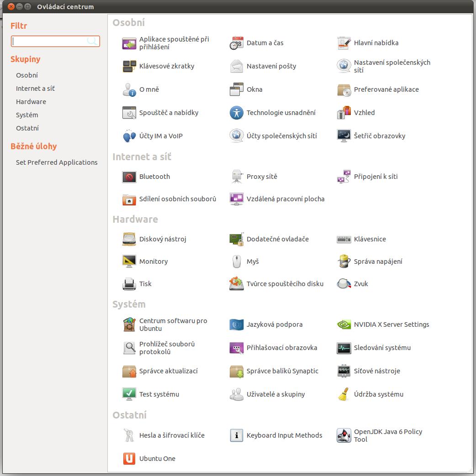476x476 pixels.
Task: Click the O mně user icon
Action: coord(129,89)
